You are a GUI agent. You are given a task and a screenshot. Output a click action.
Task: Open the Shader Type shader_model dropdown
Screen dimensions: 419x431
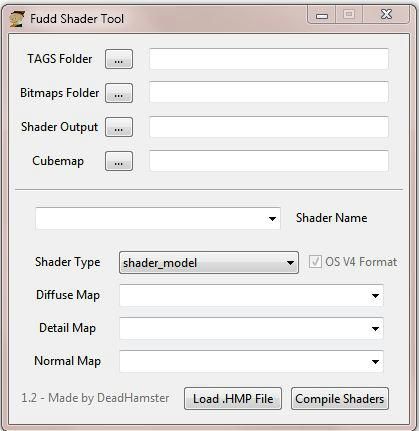tap(209, 263)
